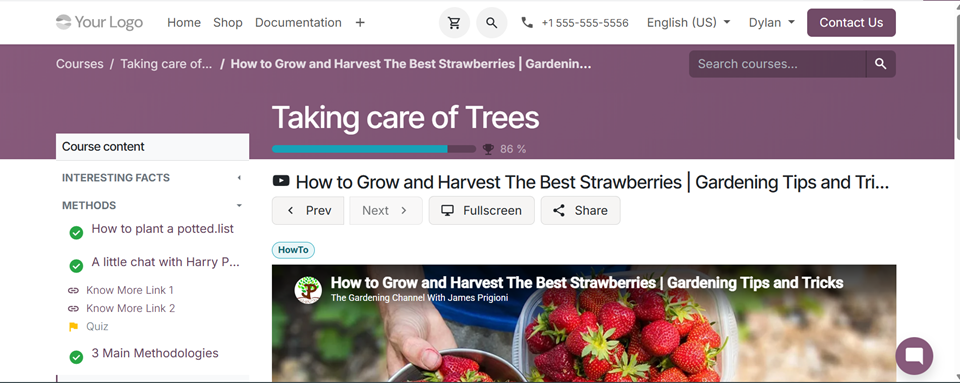Click the YouTube channel avatar on video
Image resolution: width=960 pixels, height=383 pixels.
click(308, 290)
